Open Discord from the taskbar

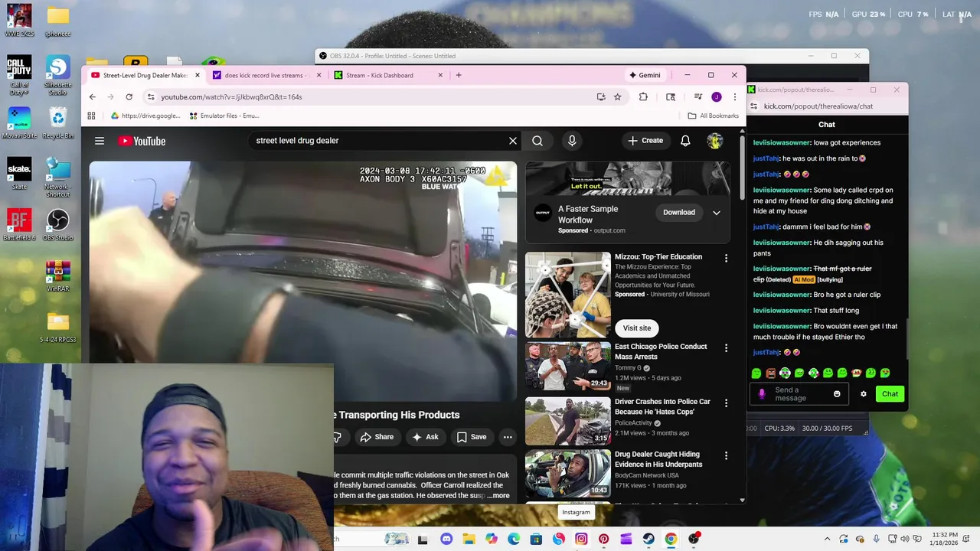[x=446, y=540]
